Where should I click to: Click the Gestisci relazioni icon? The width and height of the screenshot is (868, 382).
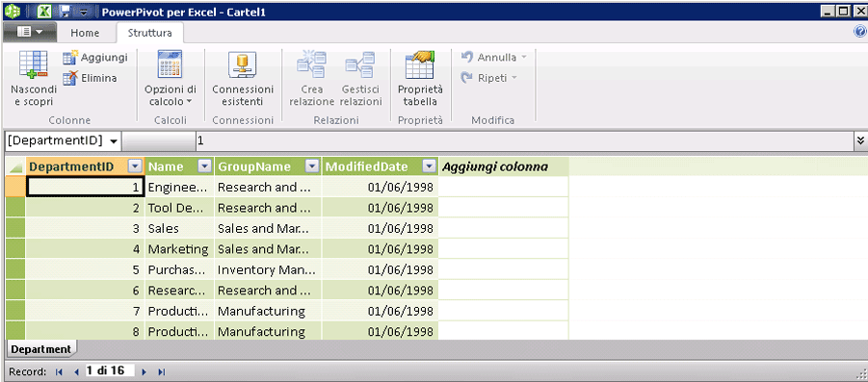point(360,64)
